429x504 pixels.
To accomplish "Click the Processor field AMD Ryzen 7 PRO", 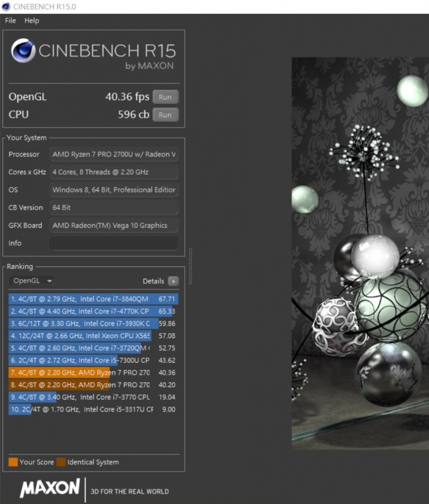I will 114,154.
